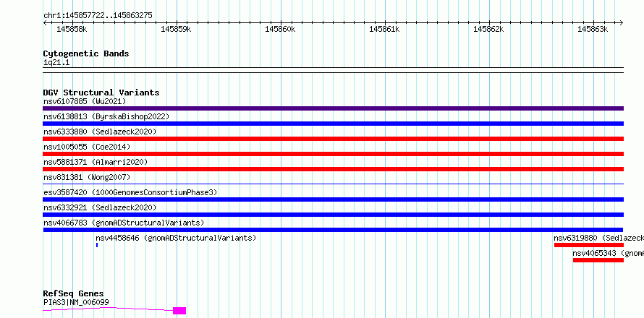The height and width of the screenshot is (318, 644).
Task: Click the thin blue nsv831381 Wong2007 line
Action: pyautogui.click(x=333, y=184)
